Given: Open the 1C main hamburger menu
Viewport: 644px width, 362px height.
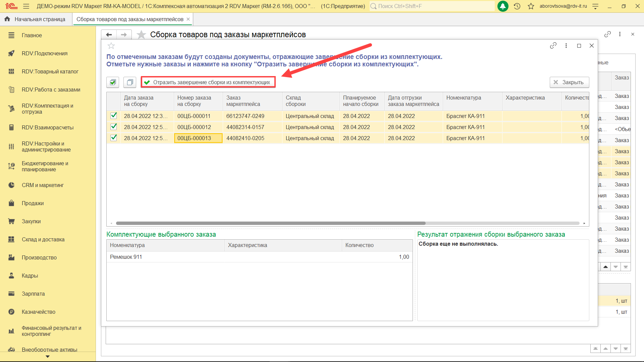Looking at the screenshot, I should point(26,6).
